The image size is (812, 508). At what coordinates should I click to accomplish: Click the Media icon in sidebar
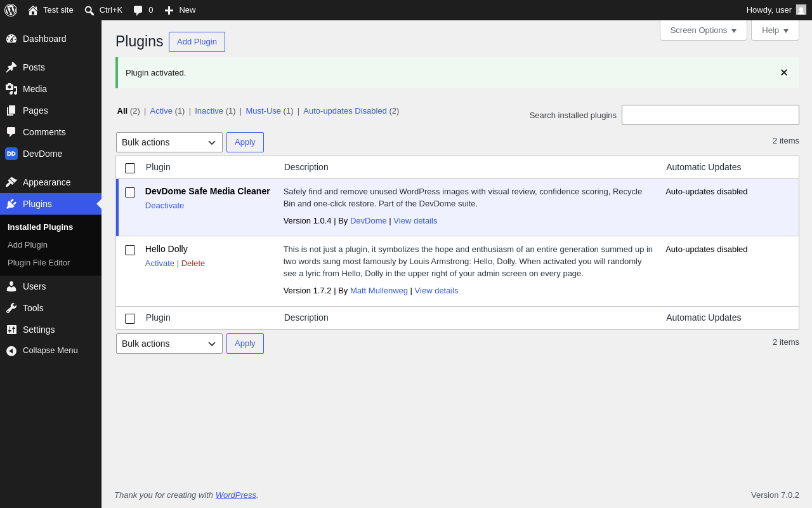pos(11,89)
